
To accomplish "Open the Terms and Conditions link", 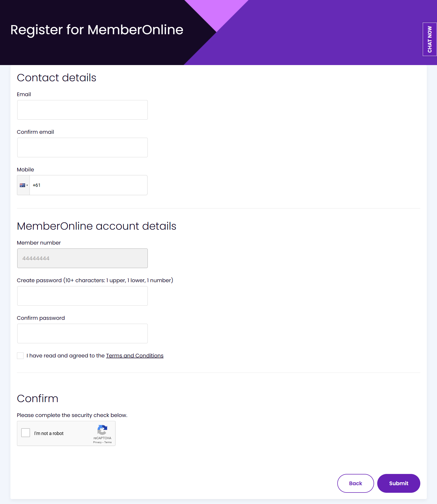I will [135, 356].
